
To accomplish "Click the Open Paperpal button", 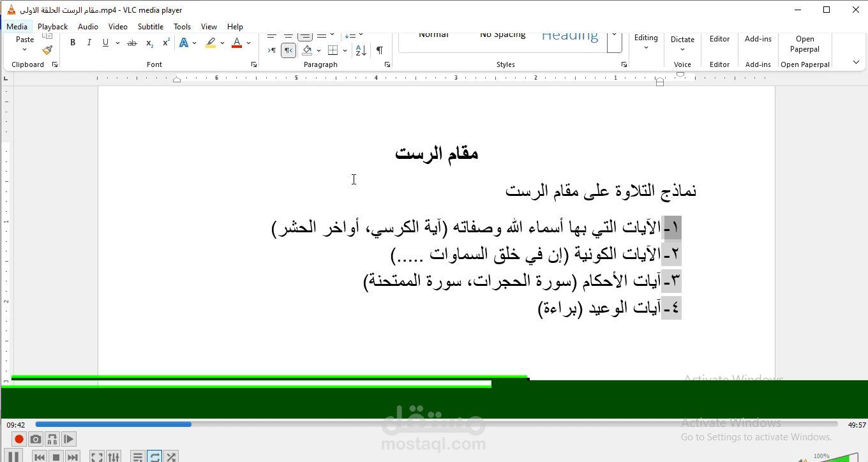I will pyautogui.click(x=805, y=44).
